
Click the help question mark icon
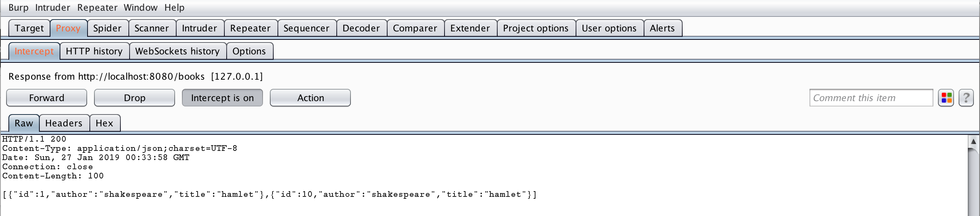(966, 98)
